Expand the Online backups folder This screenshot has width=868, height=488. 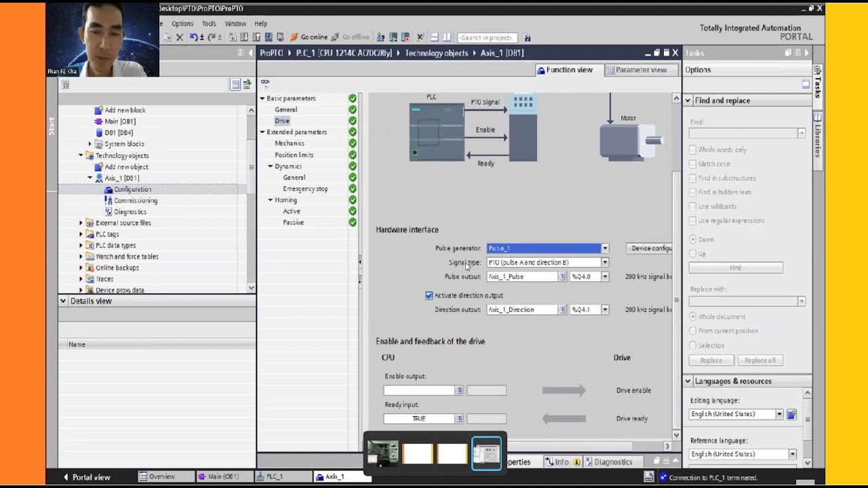pyautogui.click(x=81, y=268)
